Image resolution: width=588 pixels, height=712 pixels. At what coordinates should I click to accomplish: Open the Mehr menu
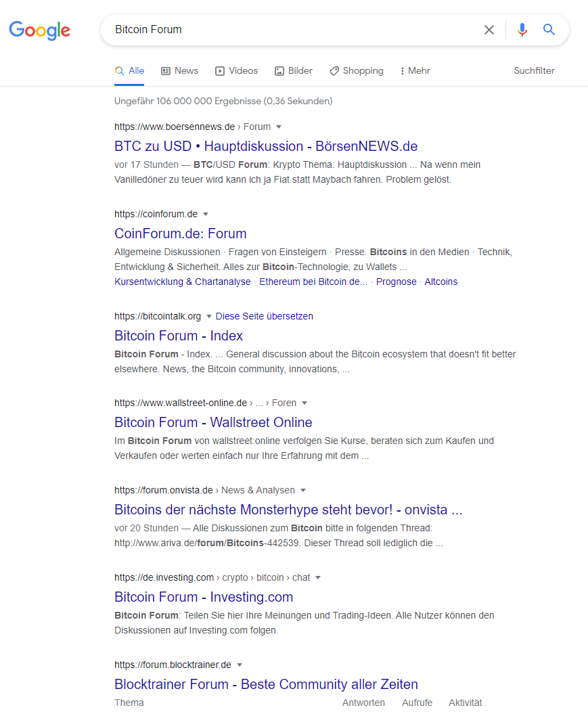coord(415,71)
